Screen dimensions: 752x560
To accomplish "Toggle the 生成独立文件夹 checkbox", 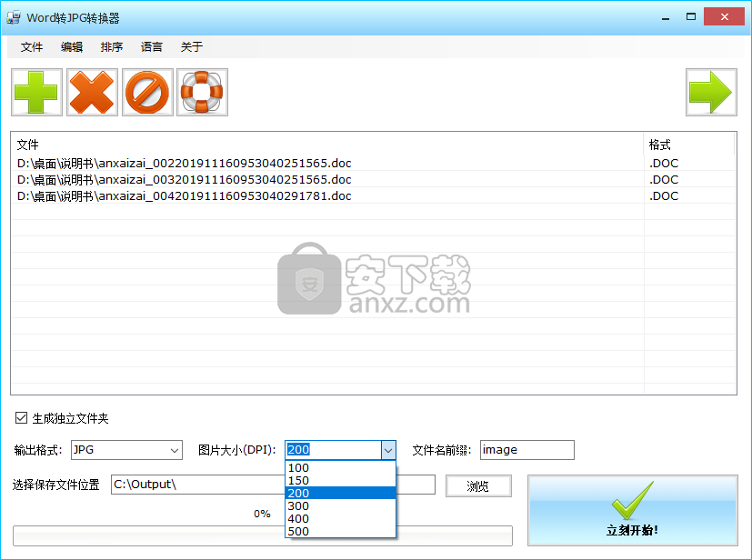I will pos(21,417).
